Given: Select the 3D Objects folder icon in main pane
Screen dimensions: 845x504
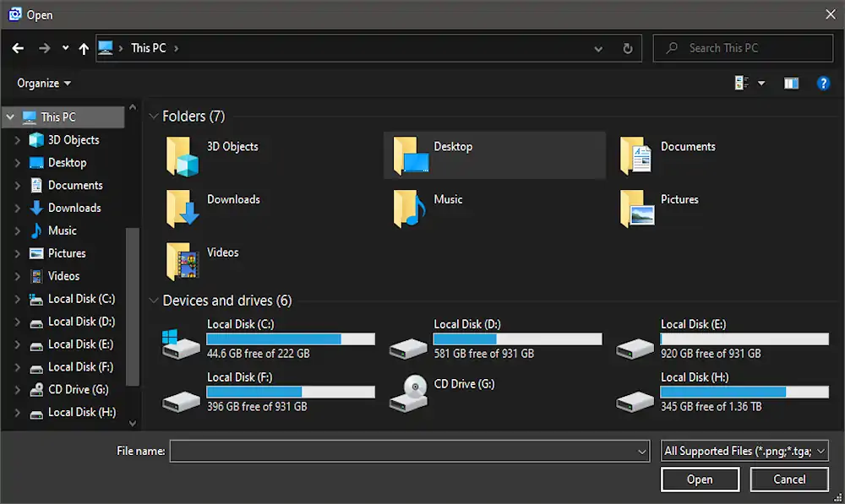Looking at the screenshot, I should click(x=183, y=156).
